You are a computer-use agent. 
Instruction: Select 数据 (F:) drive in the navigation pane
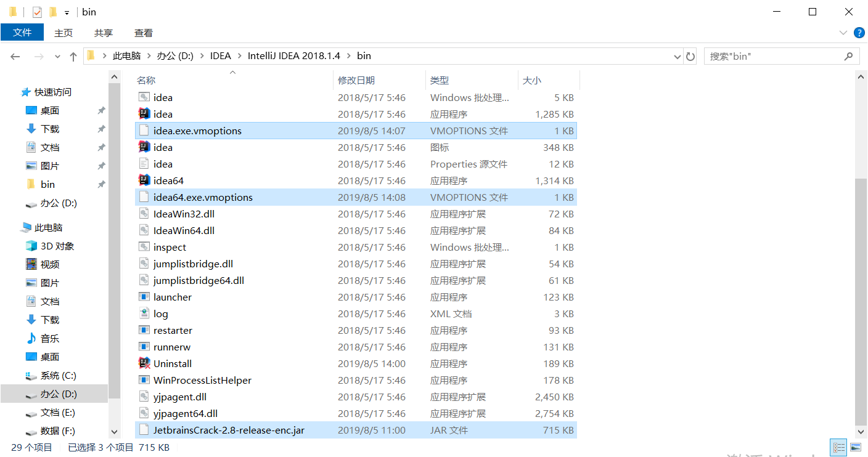pos(58,431)
